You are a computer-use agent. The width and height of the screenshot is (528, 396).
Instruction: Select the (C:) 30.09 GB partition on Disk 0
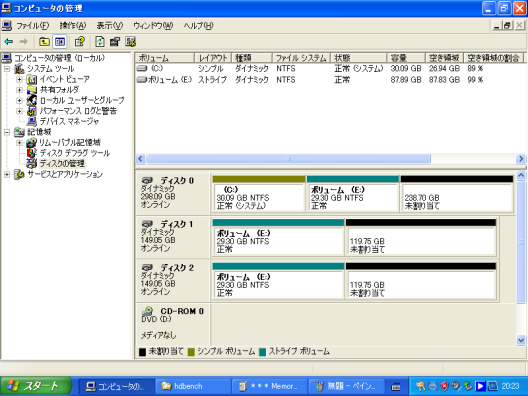tap(259, 194)
